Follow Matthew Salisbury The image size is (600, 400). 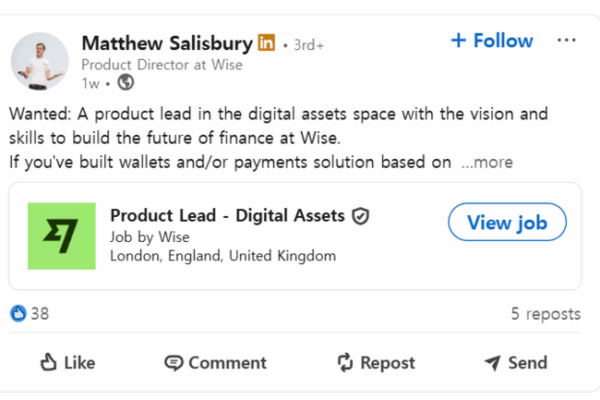[x=491, y=41]
